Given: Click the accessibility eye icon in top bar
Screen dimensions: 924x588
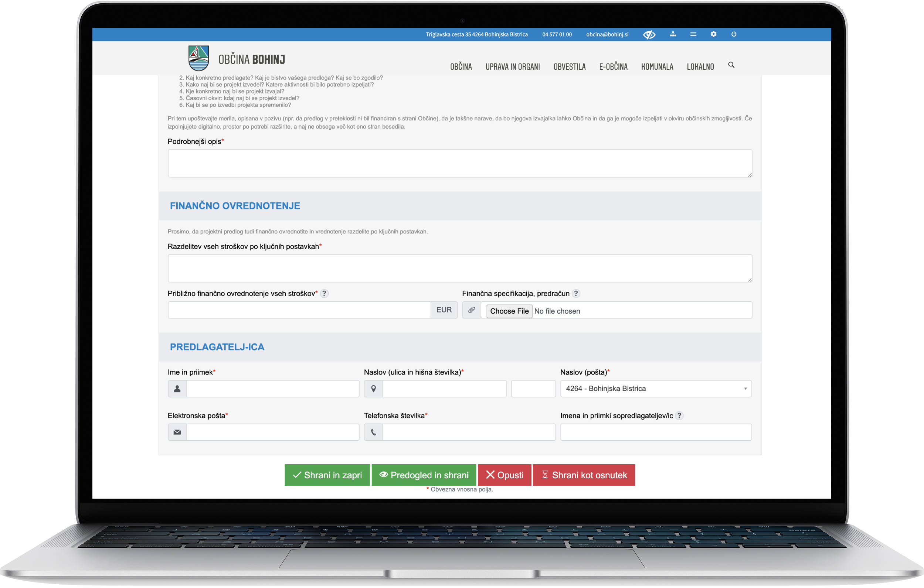Looking at the screenshot, I should click(x=649, y=34).
